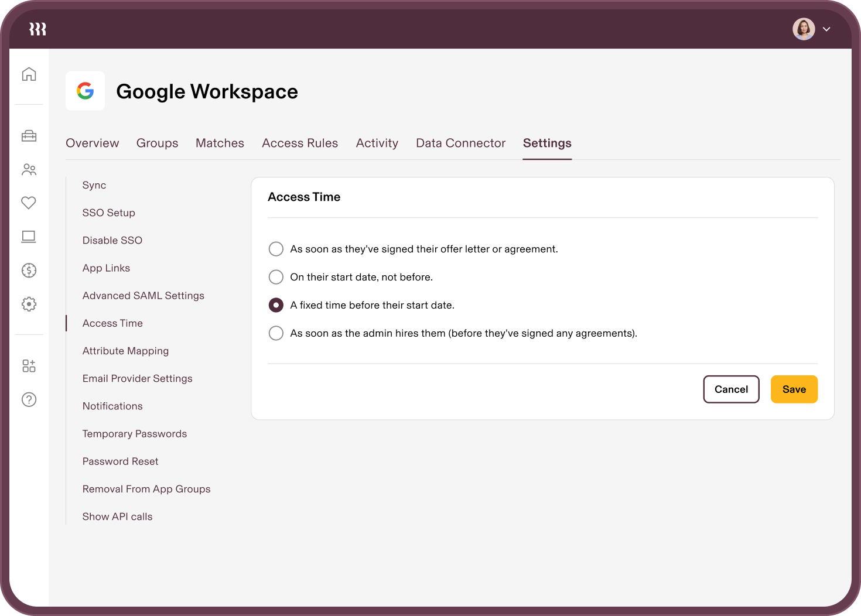
Task: Select radio for as soon as admin hires
Action: click(x=276, y=333)
